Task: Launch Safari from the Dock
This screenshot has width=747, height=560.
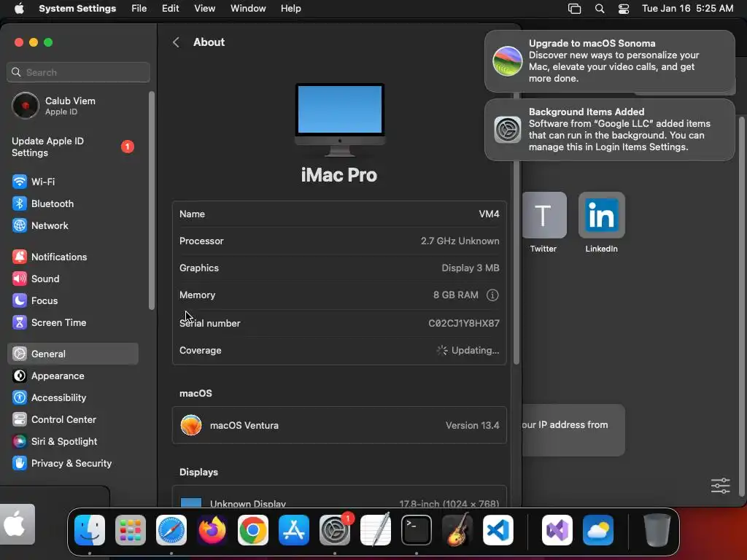Action: [171, 530]
